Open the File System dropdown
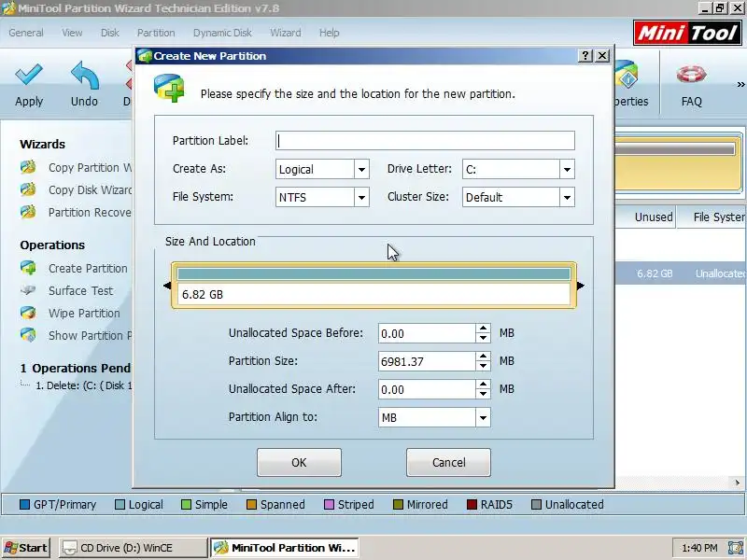 [361, 197]
